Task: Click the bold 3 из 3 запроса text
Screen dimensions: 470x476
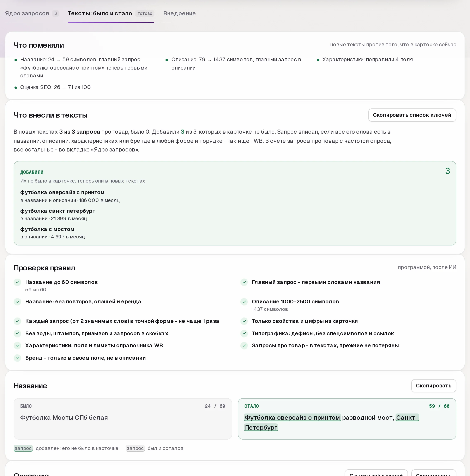Action: (80, 132)
